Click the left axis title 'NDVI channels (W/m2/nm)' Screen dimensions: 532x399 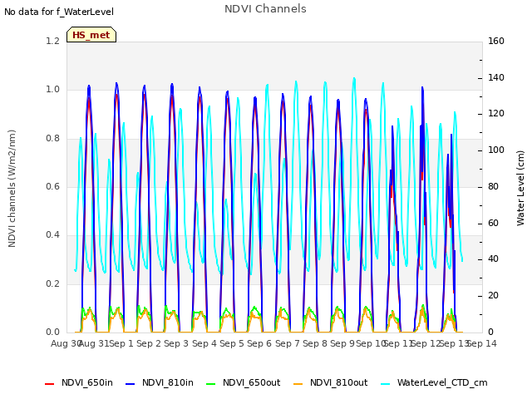pyautogui.click(x=12, y=189)
